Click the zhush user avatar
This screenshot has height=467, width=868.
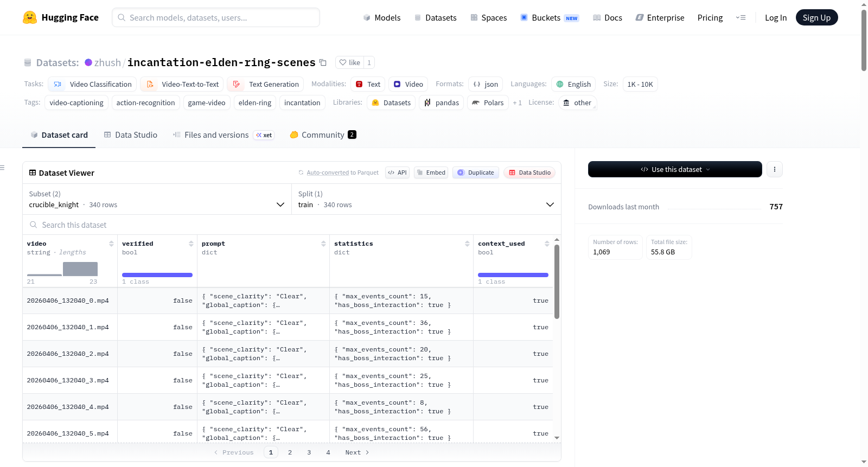pyautogui.click(x=88, y=62)
